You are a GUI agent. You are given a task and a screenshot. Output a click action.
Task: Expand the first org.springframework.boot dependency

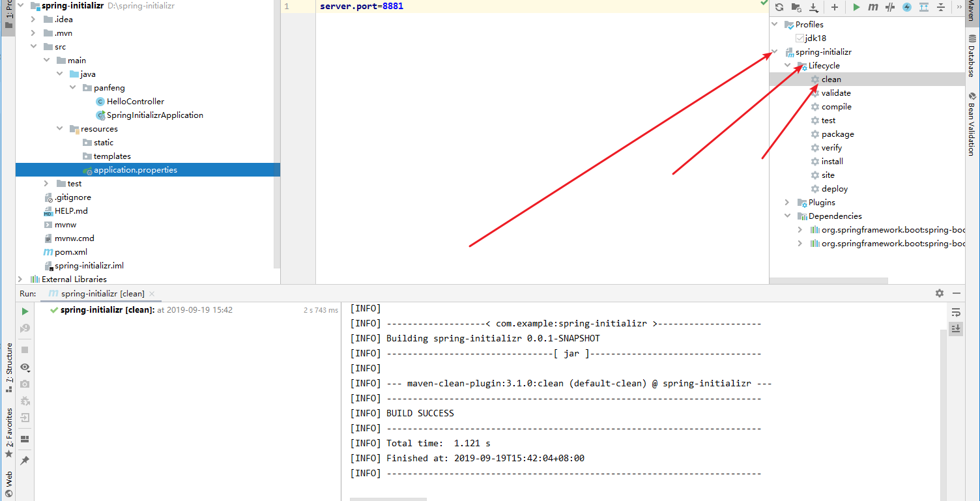(x=800, y=230)
